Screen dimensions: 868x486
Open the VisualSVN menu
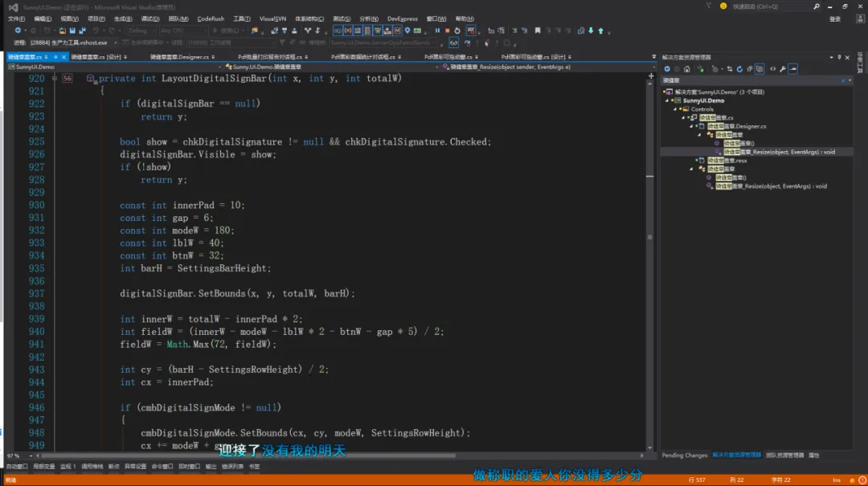tap(272, 18)
